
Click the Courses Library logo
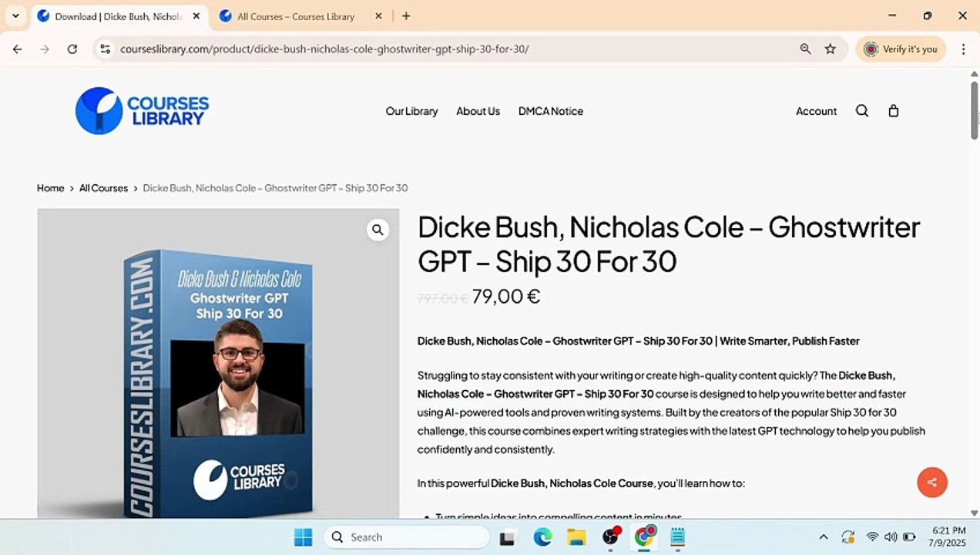point(142,110)
